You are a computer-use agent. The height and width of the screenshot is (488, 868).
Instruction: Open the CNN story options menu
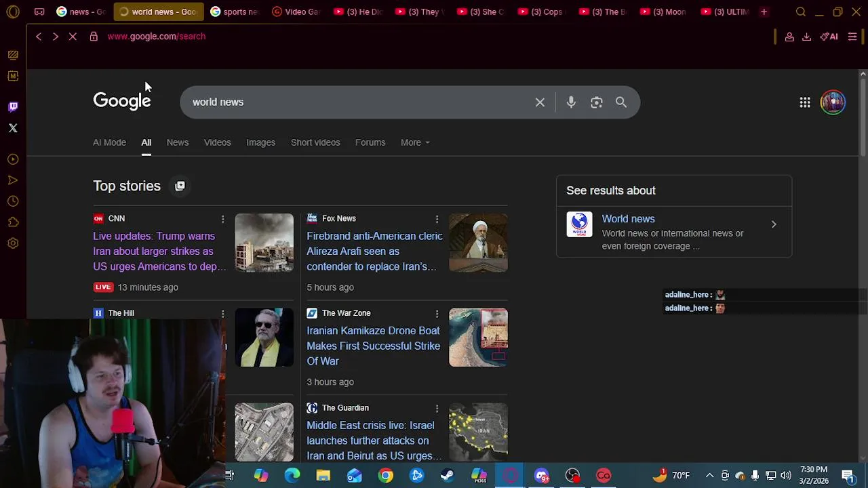coord(222,219)
